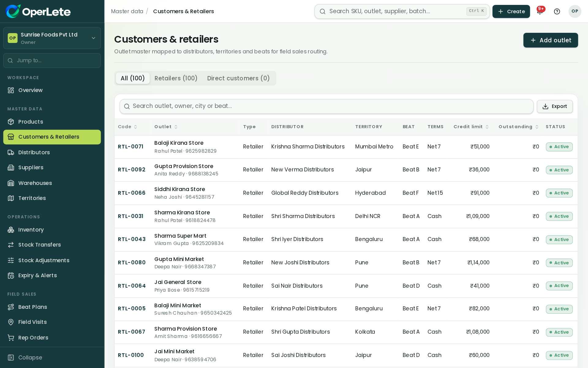The height and width of the screenshot is (368, 588).
Task: Open Stock Transfers in the sidebar
Action: coord(52,245)
